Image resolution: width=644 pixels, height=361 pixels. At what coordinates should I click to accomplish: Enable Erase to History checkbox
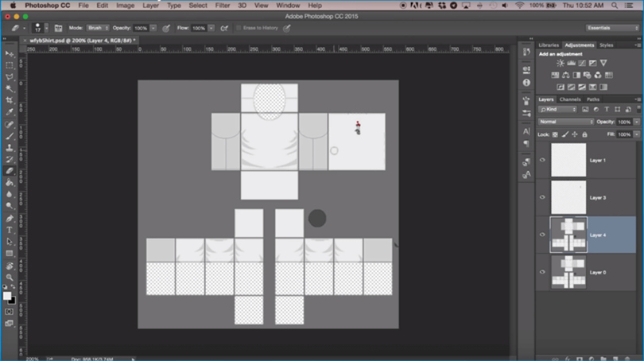click(239, 28)
